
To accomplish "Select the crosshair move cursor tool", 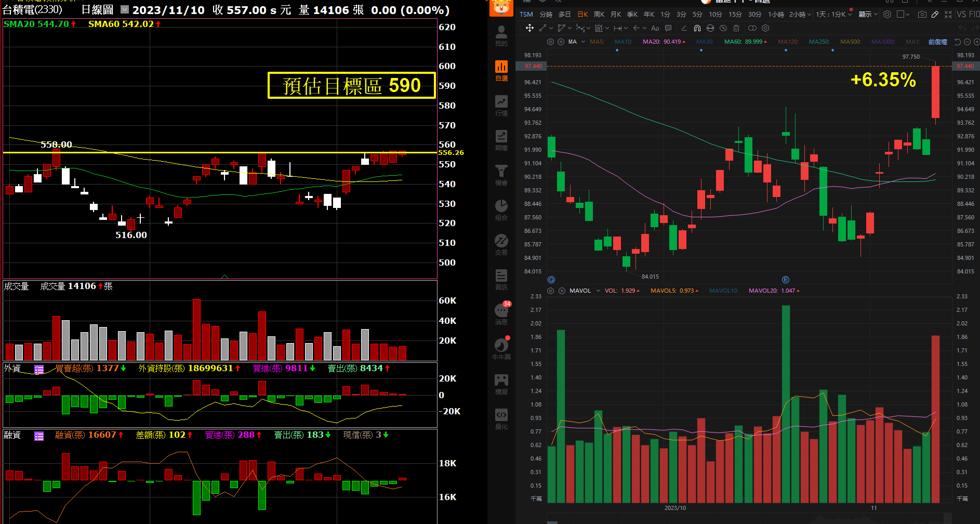I will (x=529, y=28).
